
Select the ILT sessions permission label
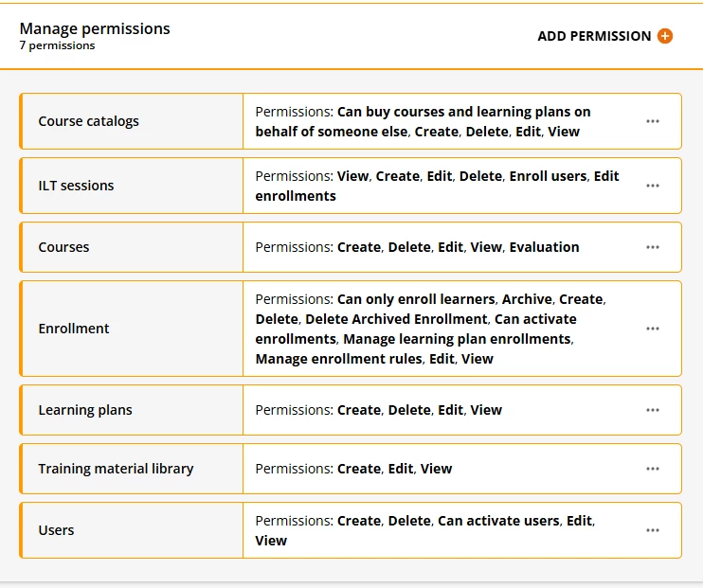(76, 186)
